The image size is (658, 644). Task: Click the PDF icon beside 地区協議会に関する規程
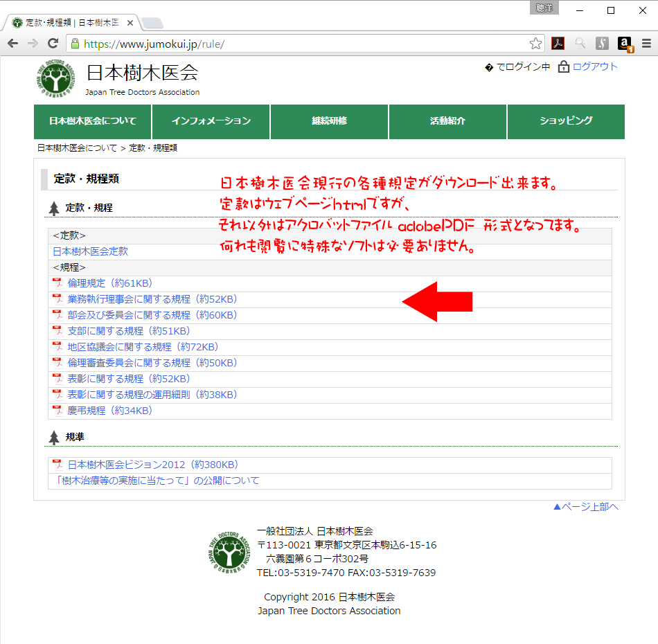click(57, 347)
